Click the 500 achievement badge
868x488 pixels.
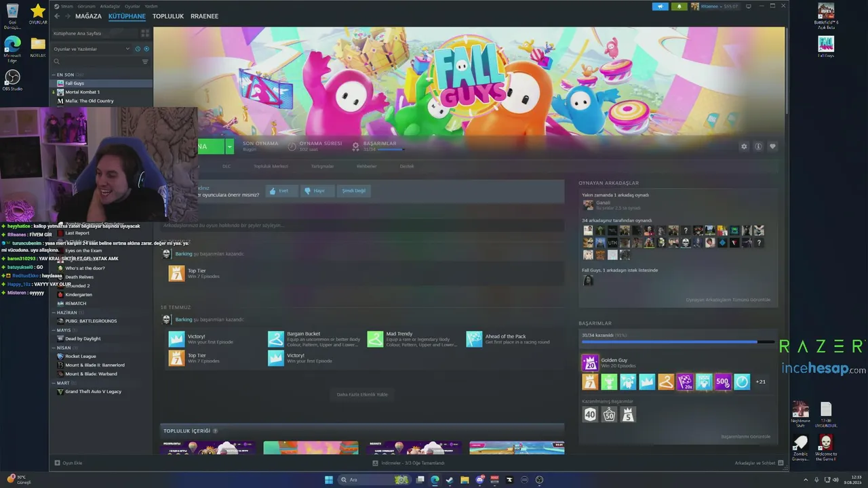point(723,382)
